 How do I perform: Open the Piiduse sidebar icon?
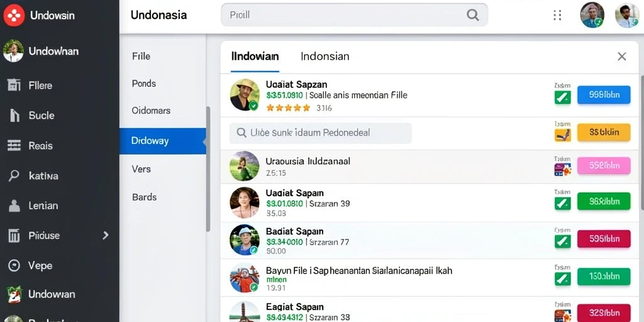14,235
